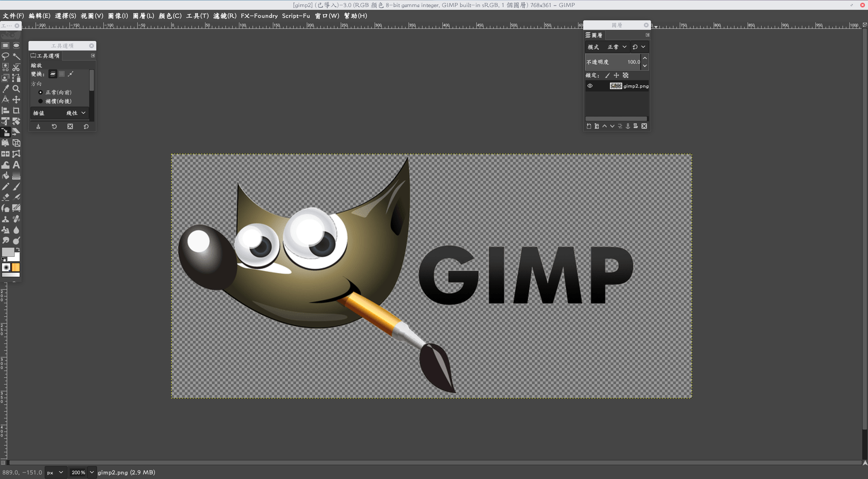Select the Bucket Fill tool
Viewport: 868px width, 479px height.
click(5, 176)
